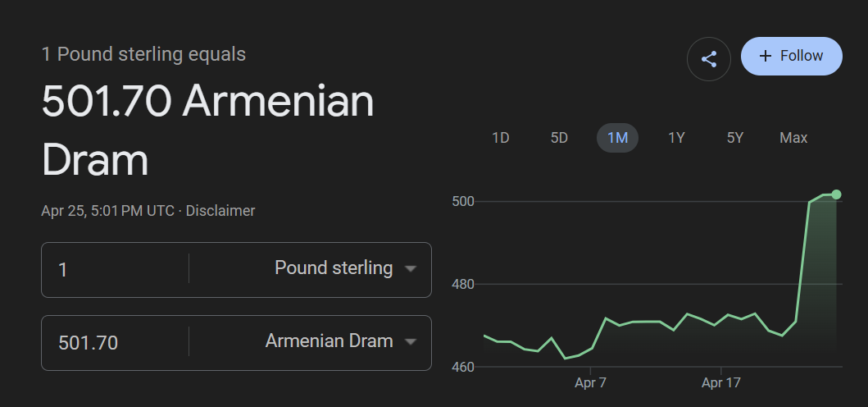
Task: Click the '1 Pound sterling equals' caption
Action: pyautogui.click(x=143, y=54)
